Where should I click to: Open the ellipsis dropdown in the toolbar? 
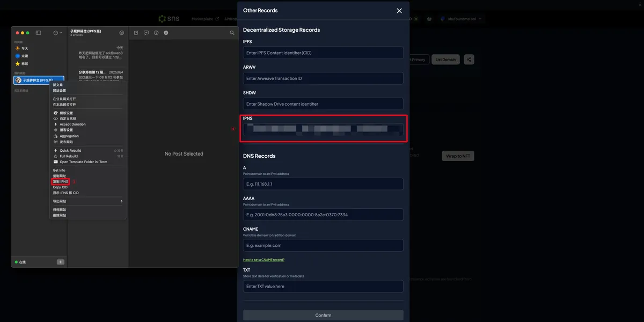click(57, 33)
